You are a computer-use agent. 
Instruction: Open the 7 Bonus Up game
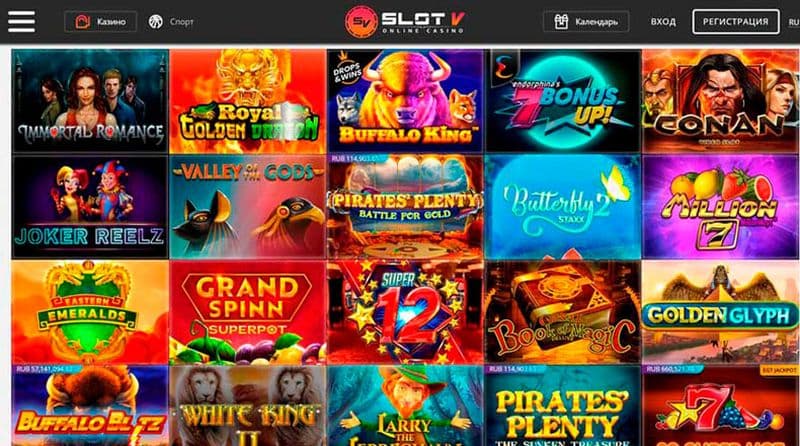click(x=563, y=101)
